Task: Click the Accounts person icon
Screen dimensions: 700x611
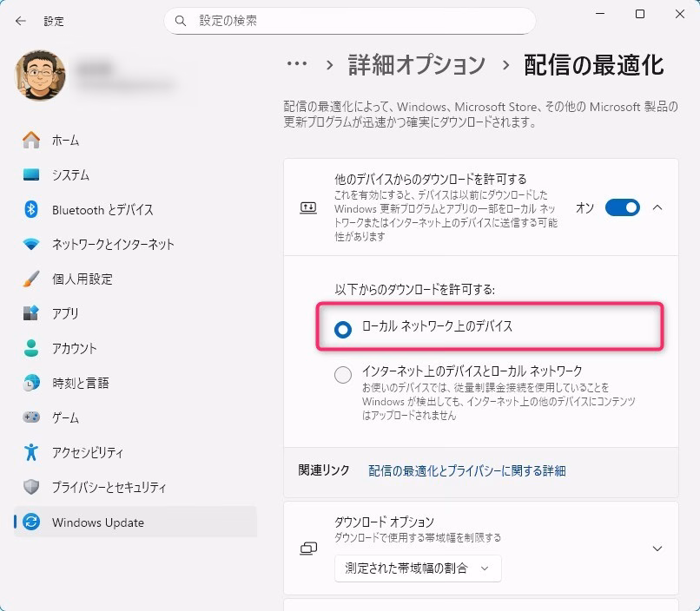Action: tap(31, 349)
